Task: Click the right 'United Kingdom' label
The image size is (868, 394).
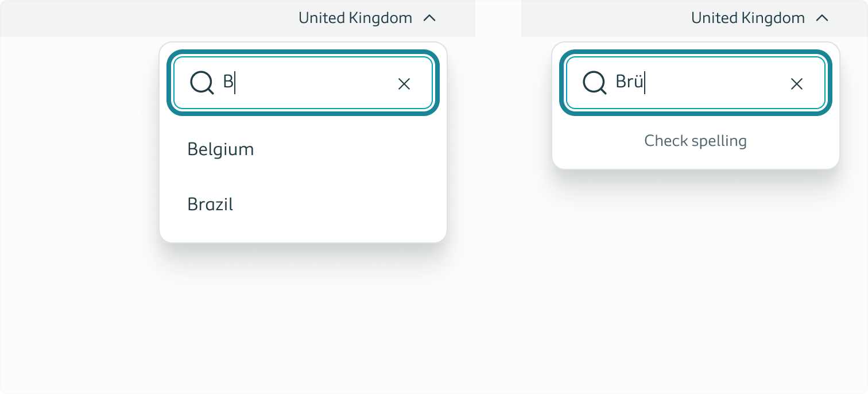Action: [x=747, y=18]
